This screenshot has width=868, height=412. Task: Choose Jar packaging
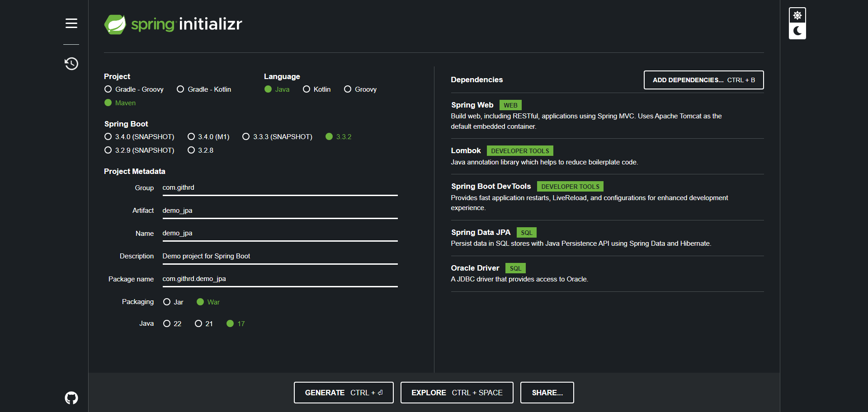(x=173, y=302)
